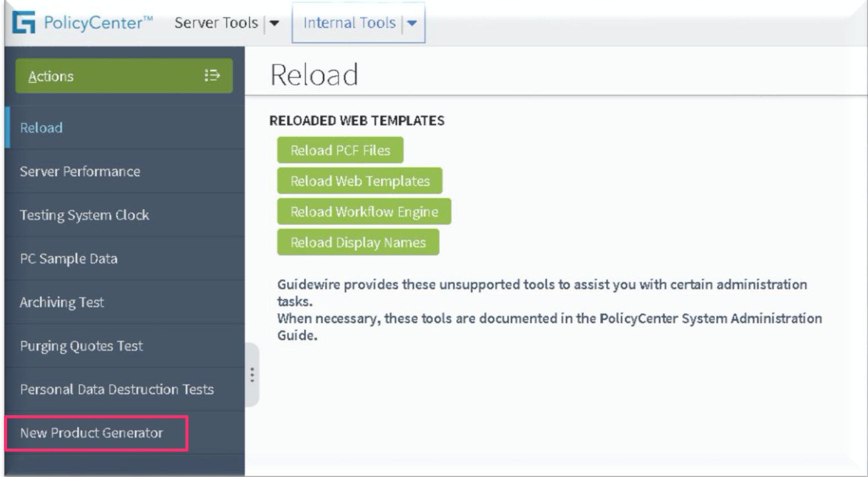The width and height of the screenshot is (868, 477).
Task: Click the list icon in Actions button
Action: pyautogui.click(x=212, y=76)
